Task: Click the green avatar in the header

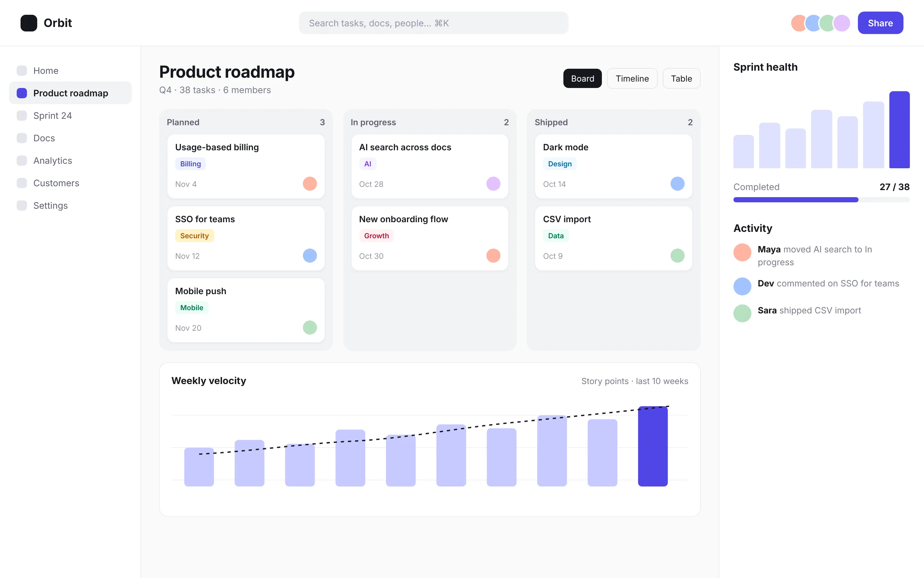Action: (x=827, y=23)
